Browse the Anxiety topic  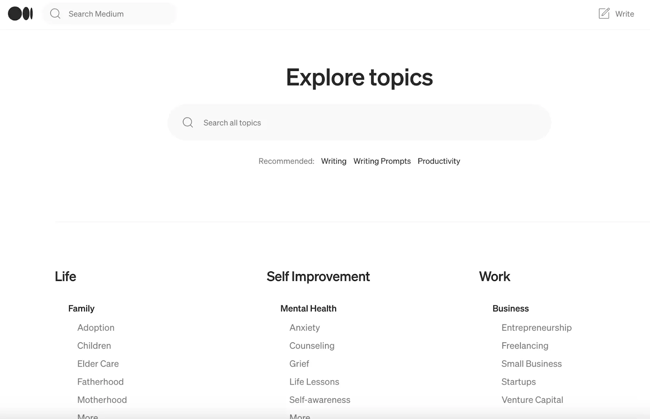point(304,328)
